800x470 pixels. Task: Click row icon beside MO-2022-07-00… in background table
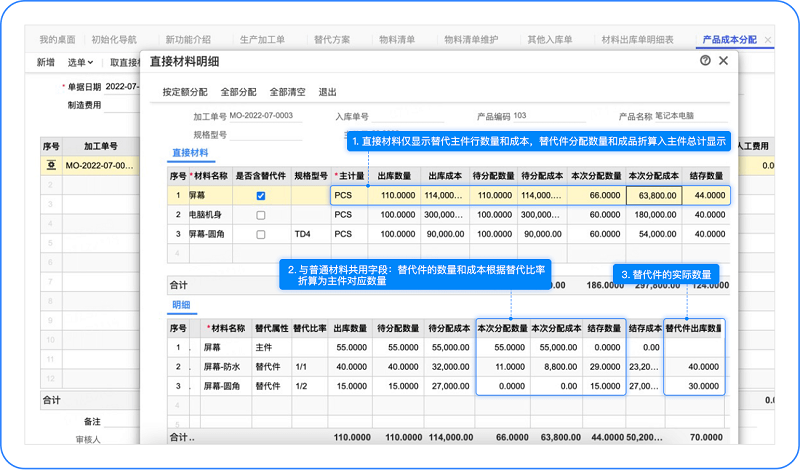[51, 165]
